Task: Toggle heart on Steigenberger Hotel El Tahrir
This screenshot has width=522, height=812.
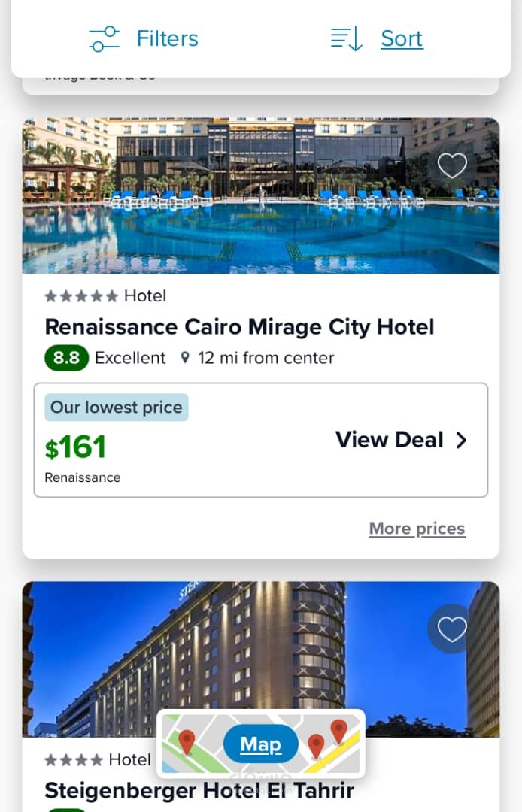Action: pyautogui.click(x=452, y=629)
